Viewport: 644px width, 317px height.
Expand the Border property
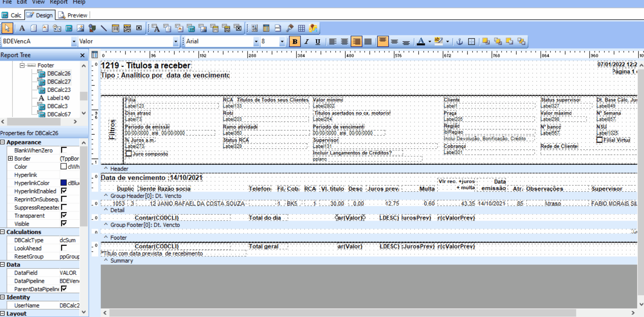click(10, 158)
